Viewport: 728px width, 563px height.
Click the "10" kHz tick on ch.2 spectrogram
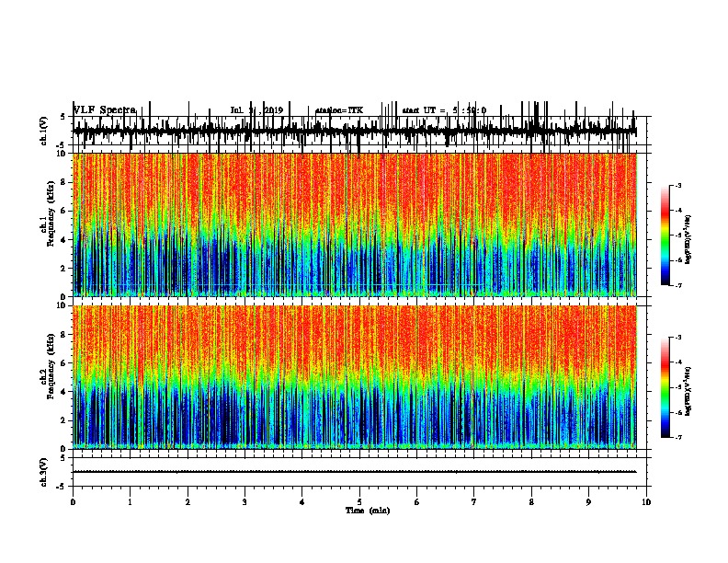tap(62, 305)
